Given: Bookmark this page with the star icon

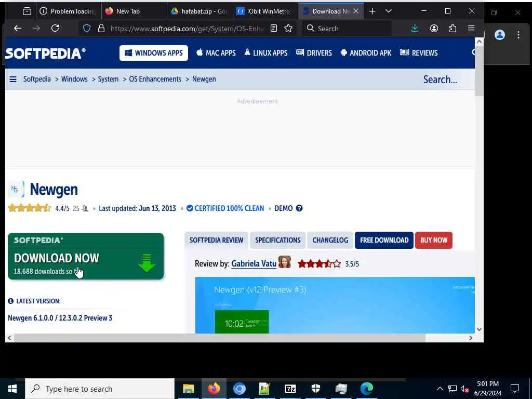Looking at the screenshot, I should click(x=288, y=29).
